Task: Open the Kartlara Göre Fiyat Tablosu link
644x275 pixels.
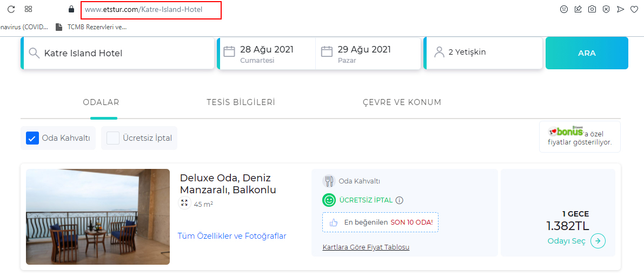Action: (x=366, y=247)
